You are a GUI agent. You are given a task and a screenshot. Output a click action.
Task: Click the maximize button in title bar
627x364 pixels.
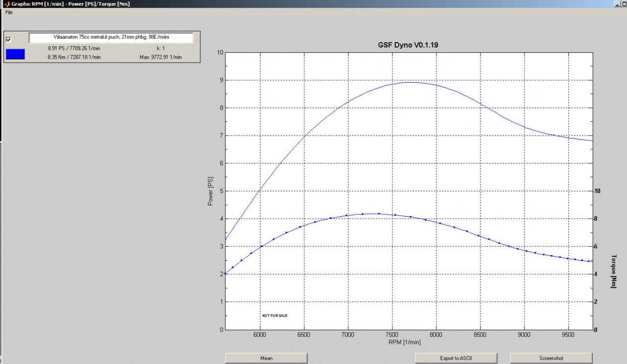(x=624, y=3)
